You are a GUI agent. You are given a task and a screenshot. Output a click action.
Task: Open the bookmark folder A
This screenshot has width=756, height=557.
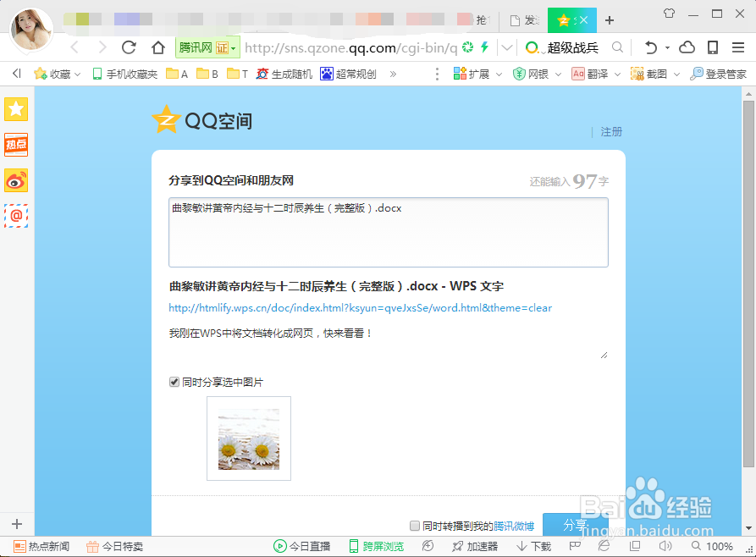(176, 74)
